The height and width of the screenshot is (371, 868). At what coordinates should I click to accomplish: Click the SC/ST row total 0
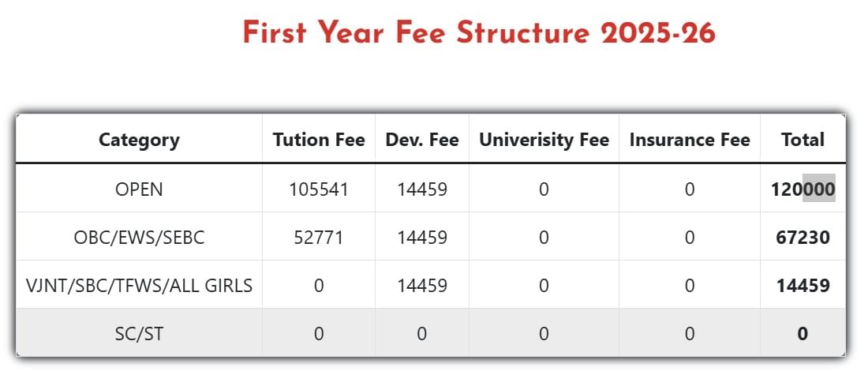click(803, 333)
